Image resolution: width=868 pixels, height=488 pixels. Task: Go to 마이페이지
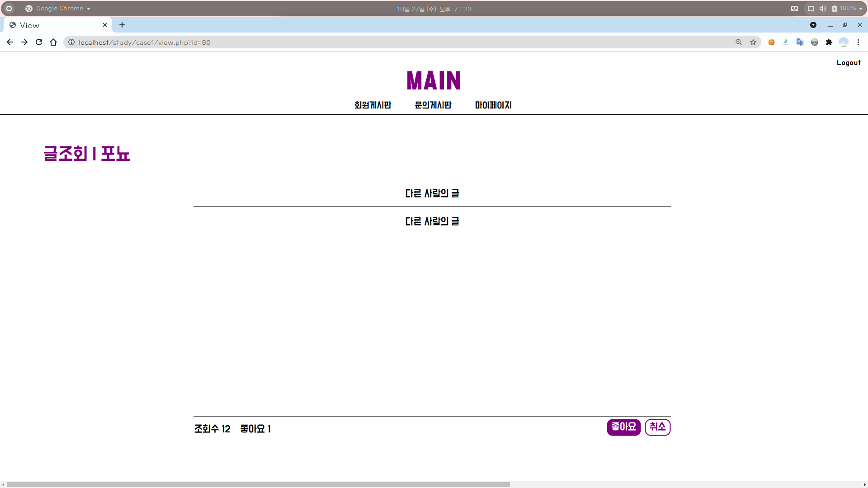tap(493, 105)
